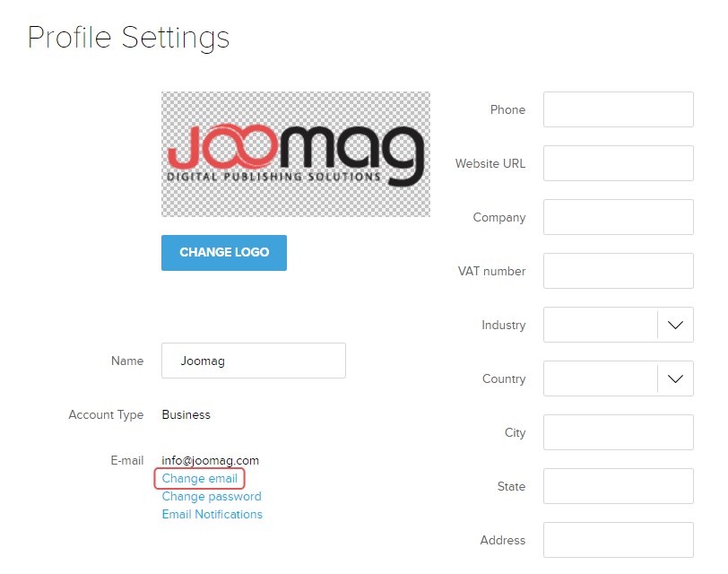Select the Name field containing Joomag
728x574 pixels.
(x=254, y=361)
